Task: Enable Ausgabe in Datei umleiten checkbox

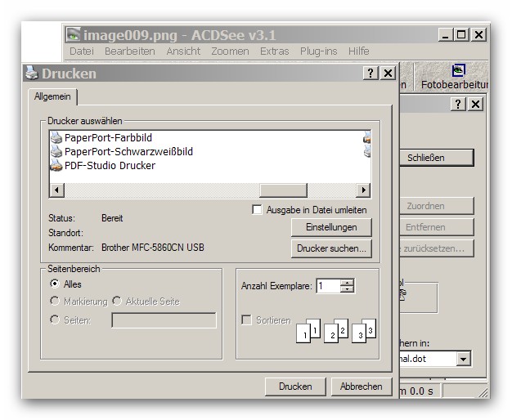Action: point(257,209)
